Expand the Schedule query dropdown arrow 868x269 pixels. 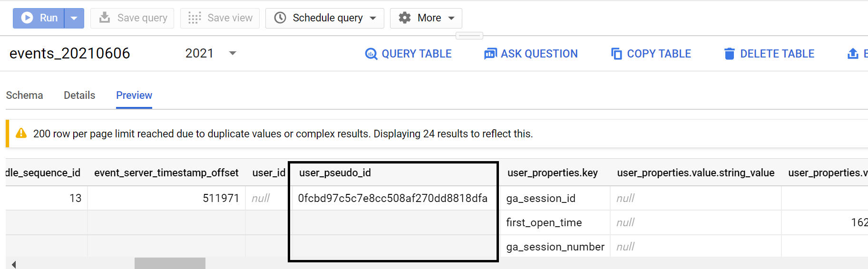(x=373, y=18)
